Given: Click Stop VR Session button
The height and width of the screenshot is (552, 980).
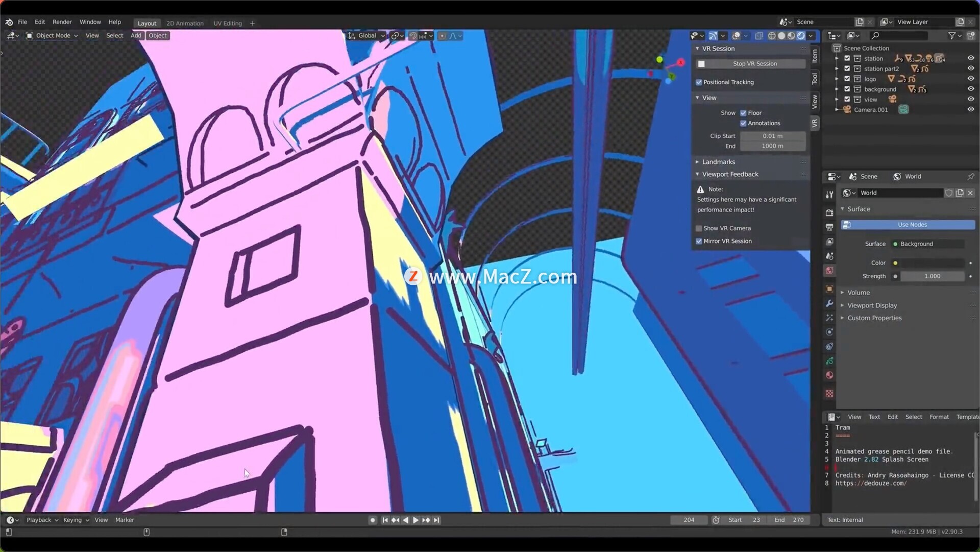Looking at the screenshot, I should 751,64.
